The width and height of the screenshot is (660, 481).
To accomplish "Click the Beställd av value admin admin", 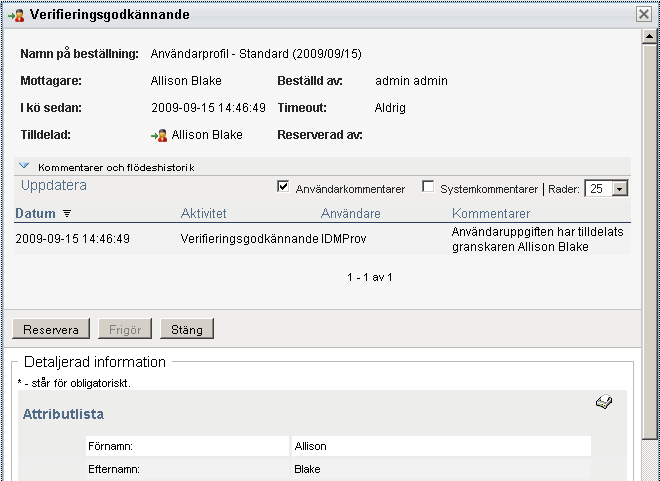I will 411,81.
